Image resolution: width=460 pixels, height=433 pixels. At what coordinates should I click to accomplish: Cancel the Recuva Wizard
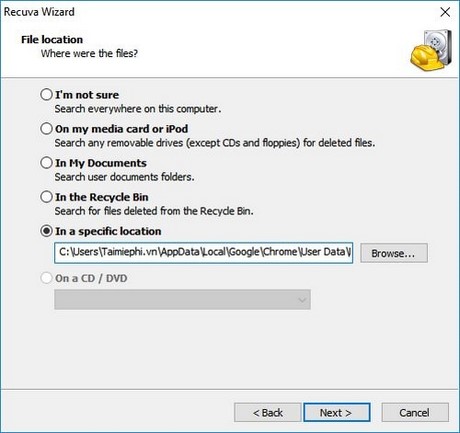point(415,412)
